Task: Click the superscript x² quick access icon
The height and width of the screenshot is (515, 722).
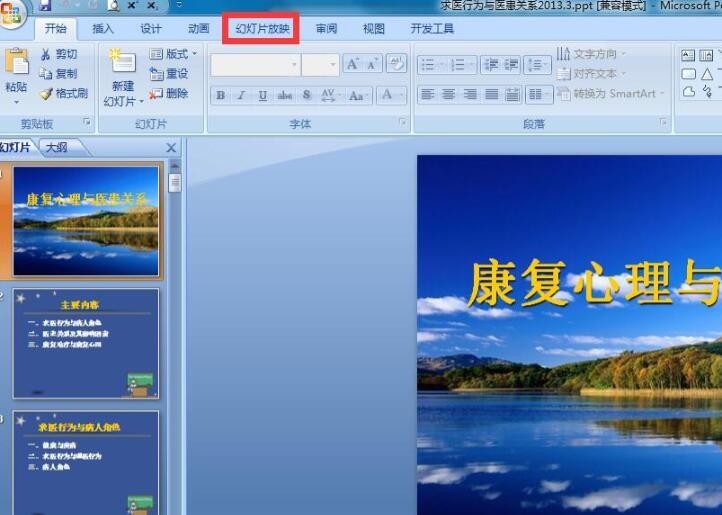Action: pyautogui.click(x=132, y=6)
